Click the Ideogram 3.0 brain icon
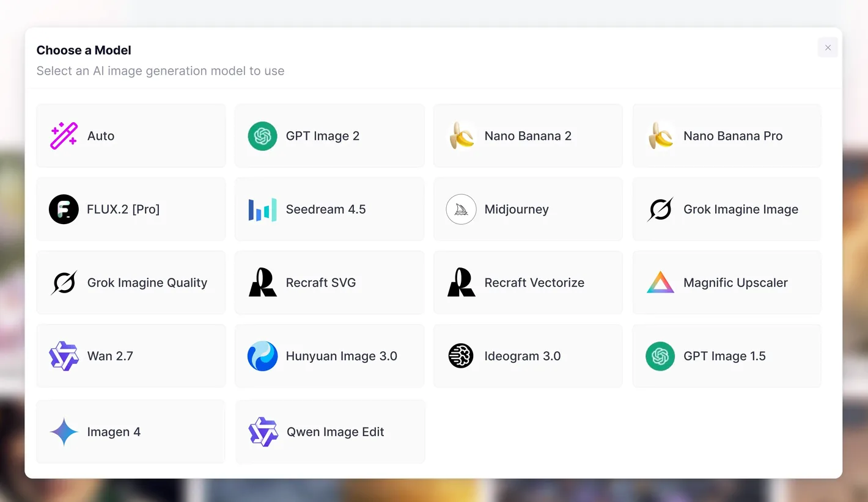 pyautogui.click(x=461, y=356)
